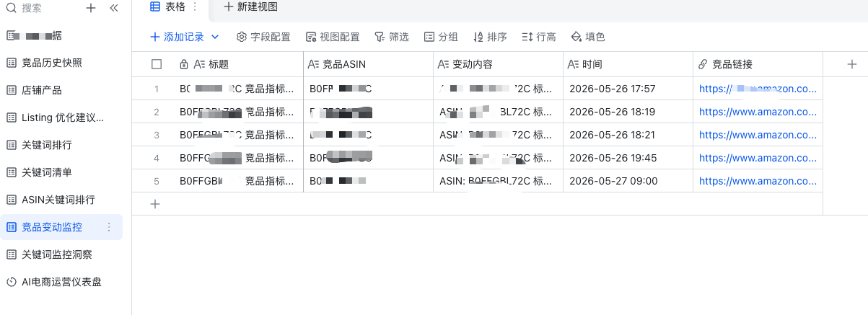
Task: Expand the 添加记录 dropdown arrow
Action: 215,37
